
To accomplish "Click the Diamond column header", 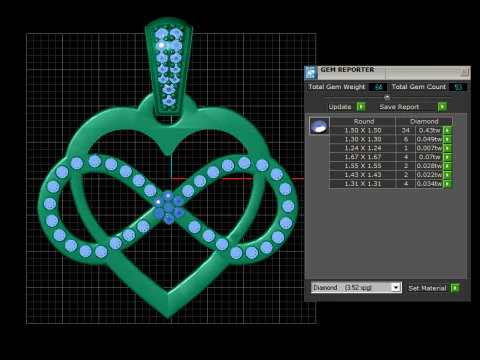I will point(424,121).
